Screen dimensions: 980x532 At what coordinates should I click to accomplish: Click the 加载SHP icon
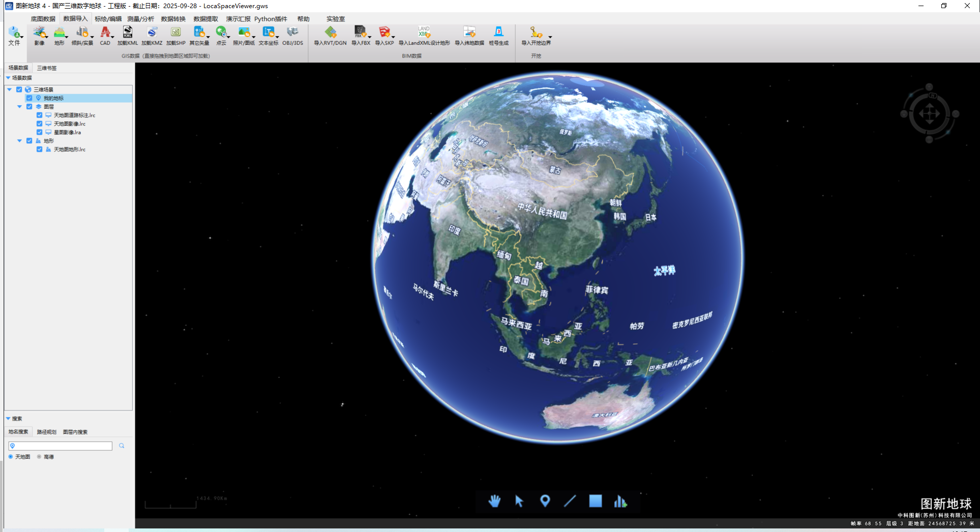175,33
